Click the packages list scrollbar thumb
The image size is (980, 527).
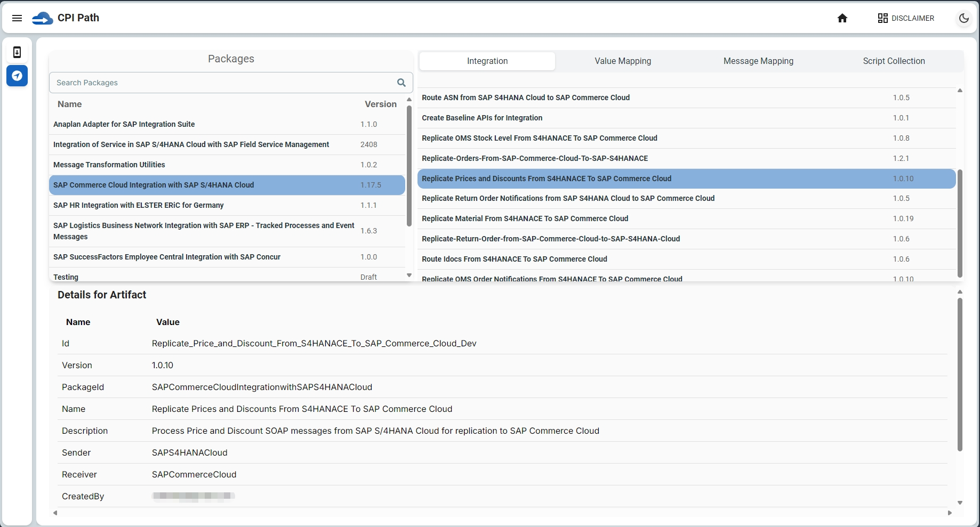409,166
